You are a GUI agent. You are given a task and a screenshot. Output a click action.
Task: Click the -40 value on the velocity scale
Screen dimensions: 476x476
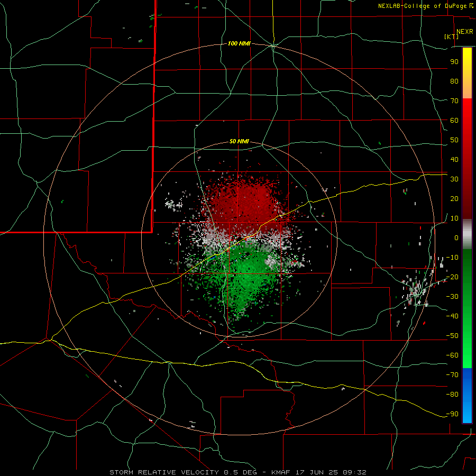[452, 316]
